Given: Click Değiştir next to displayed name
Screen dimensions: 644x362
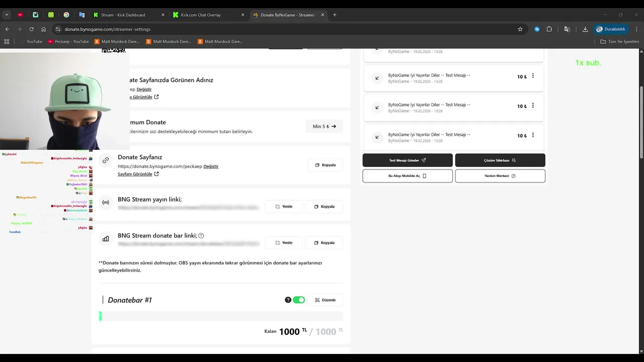Looking at the screenshot, I should click(x=144, y=89).
